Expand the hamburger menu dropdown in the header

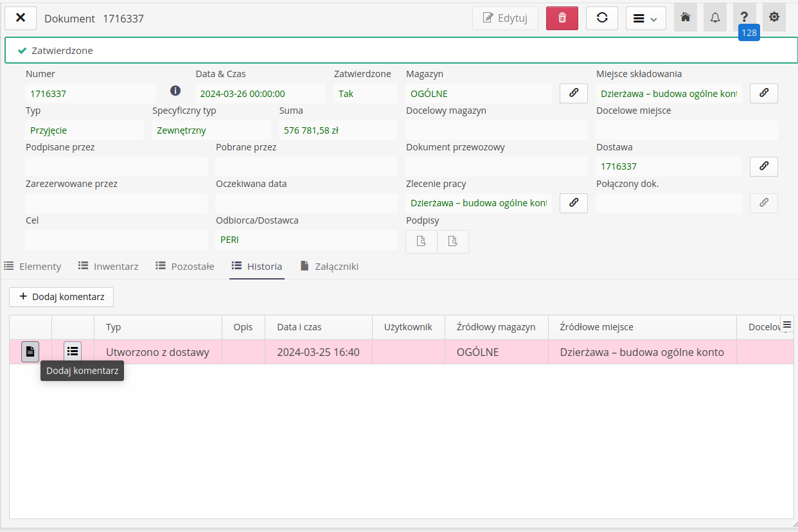[645, 18]
